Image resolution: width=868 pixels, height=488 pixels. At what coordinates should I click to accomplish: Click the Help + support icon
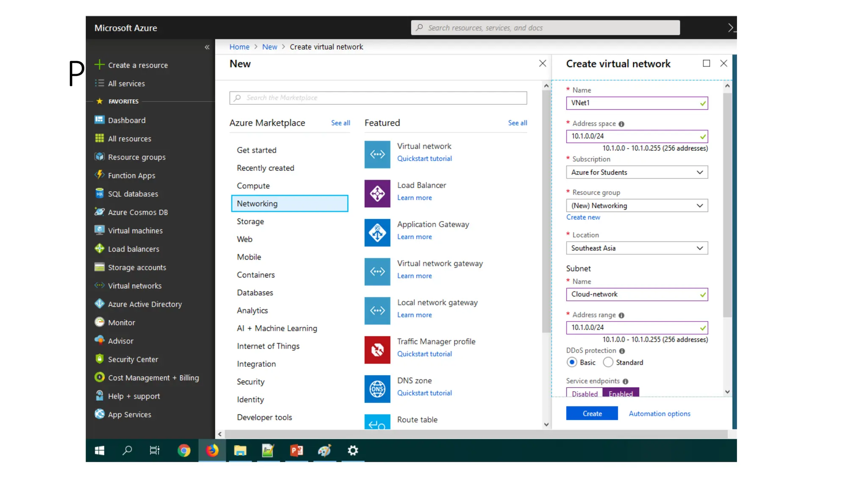point(99,396)
